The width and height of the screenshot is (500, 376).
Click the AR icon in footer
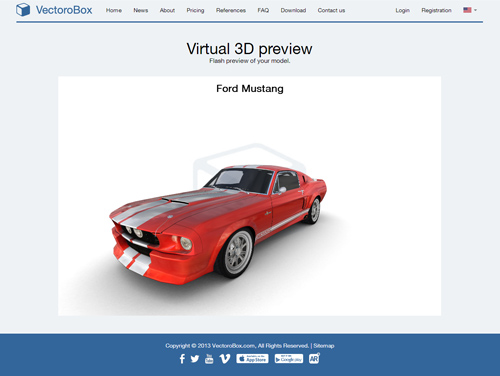[x=314, y=358]
